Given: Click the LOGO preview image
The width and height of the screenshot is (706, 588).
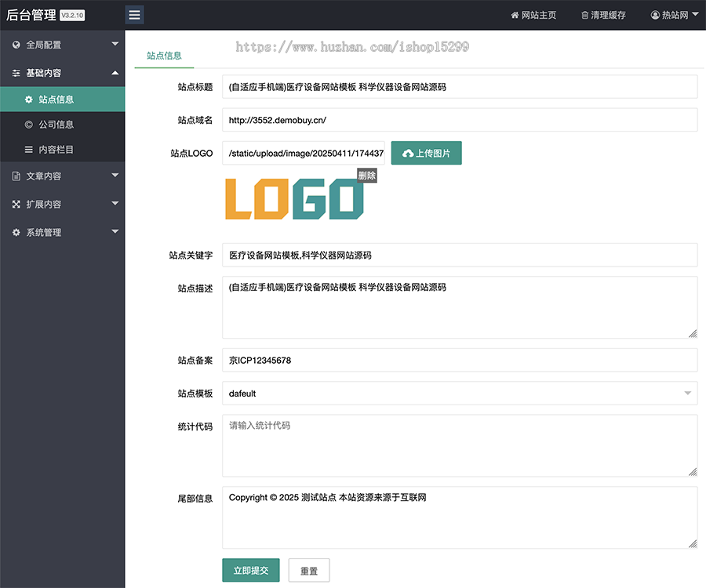Looking at the screenshot, I should [294, 199].
